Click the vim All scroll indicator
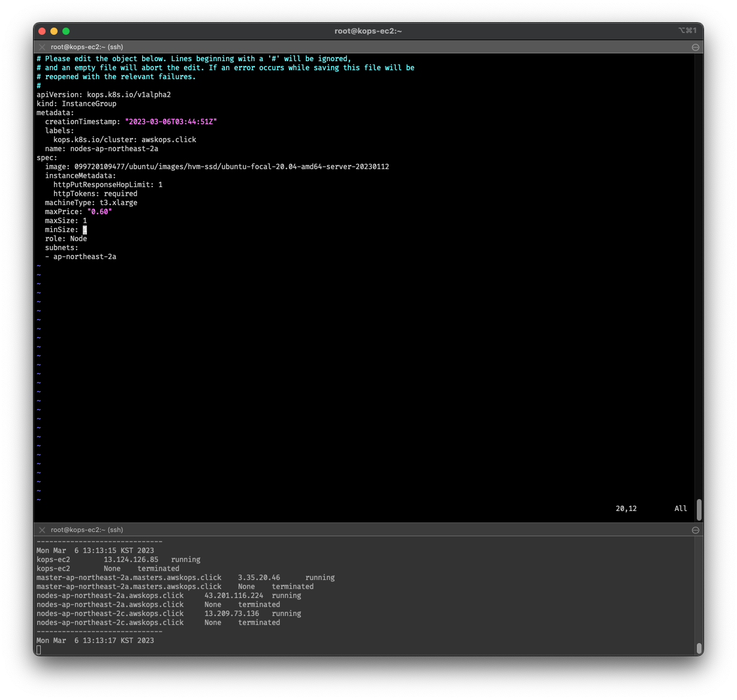The width and height of the screenshot is (737, 700). point(681,509)
